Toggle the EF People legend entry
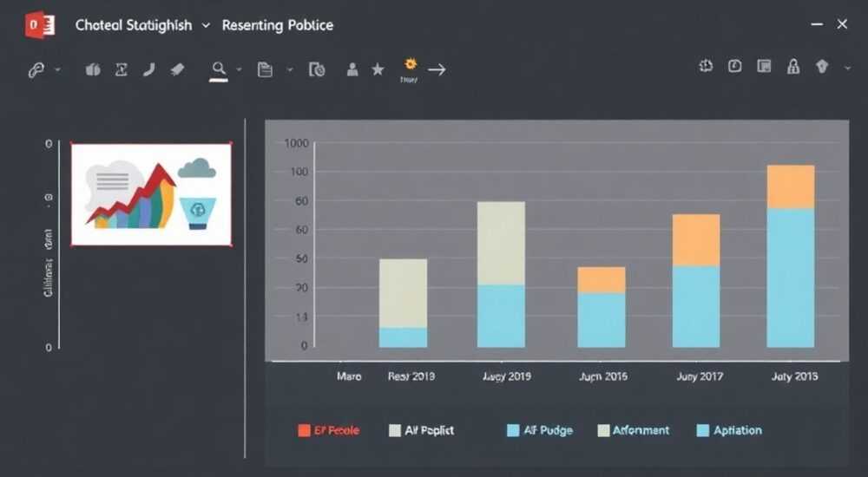 (329, 430)
